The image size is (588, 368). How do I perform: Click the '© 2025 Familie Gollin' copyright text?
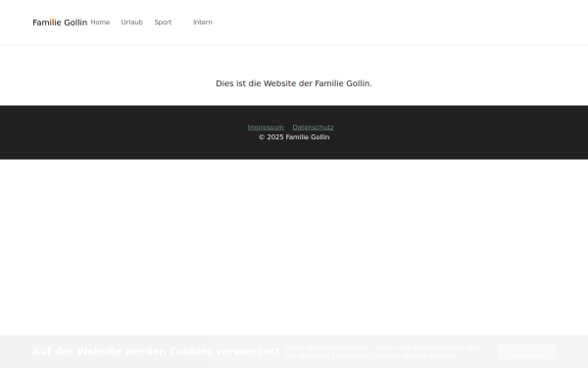[x=294, y=137]
